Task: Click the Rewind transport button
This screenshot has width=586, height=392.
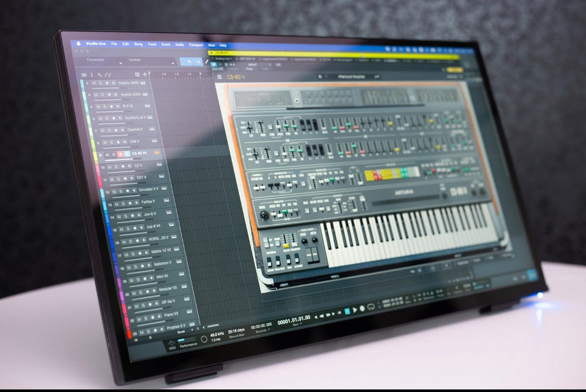Action: pyautogui.click(x=322, y=316)
